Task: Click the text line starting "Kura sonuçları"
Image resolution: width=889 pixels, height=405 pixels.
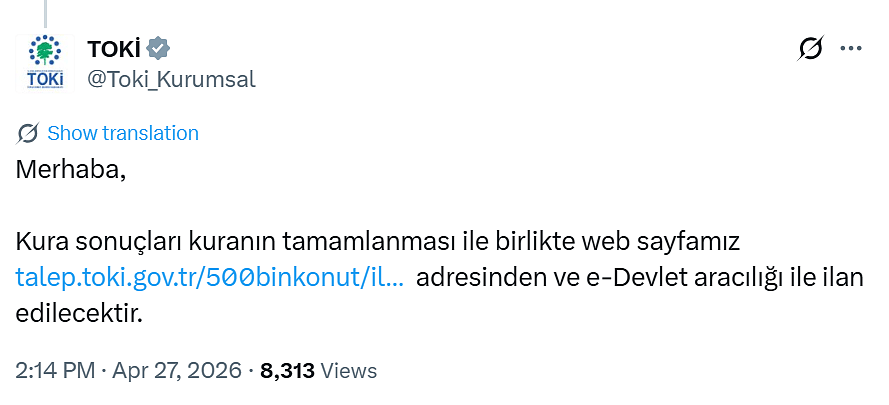Action: point(375,242)
